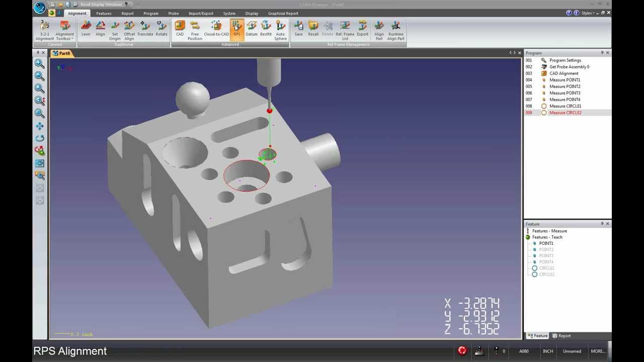
Task: Select CIRCLE2 in Feature tree
Action: pos(546,275)
